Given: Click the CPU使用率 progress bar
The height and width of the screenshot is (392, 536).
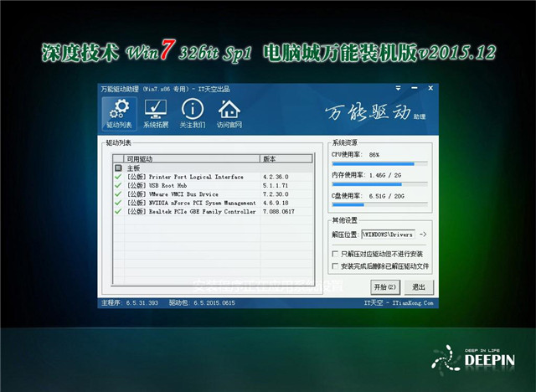Looking at the screenshot, I should click(x=379, y=164).
